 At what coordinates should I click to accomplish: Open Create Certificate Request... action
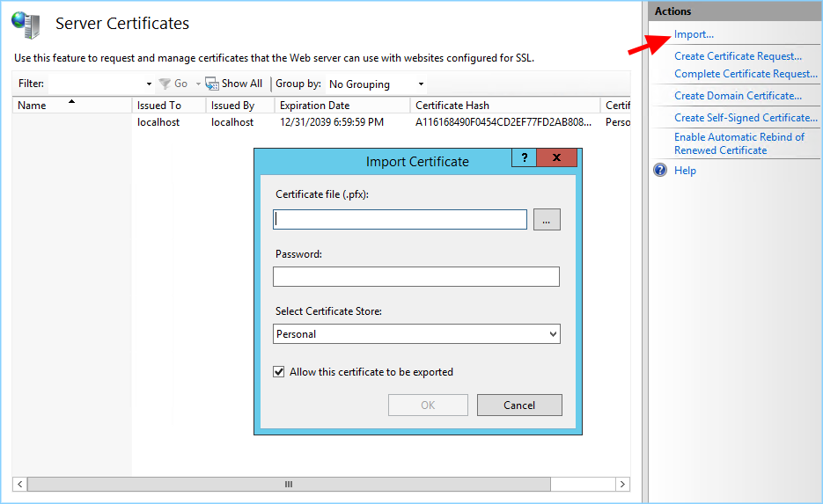(738, 56)
